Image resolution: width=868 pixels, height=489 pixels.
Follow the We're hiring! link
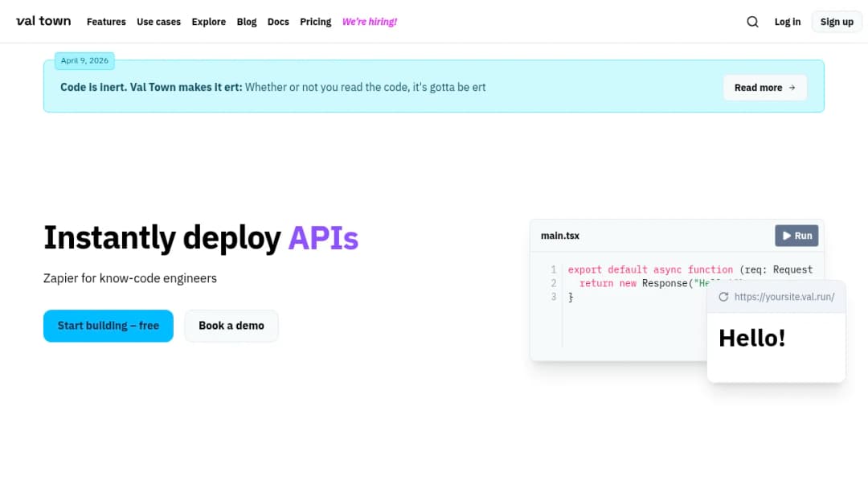[370, 22]
